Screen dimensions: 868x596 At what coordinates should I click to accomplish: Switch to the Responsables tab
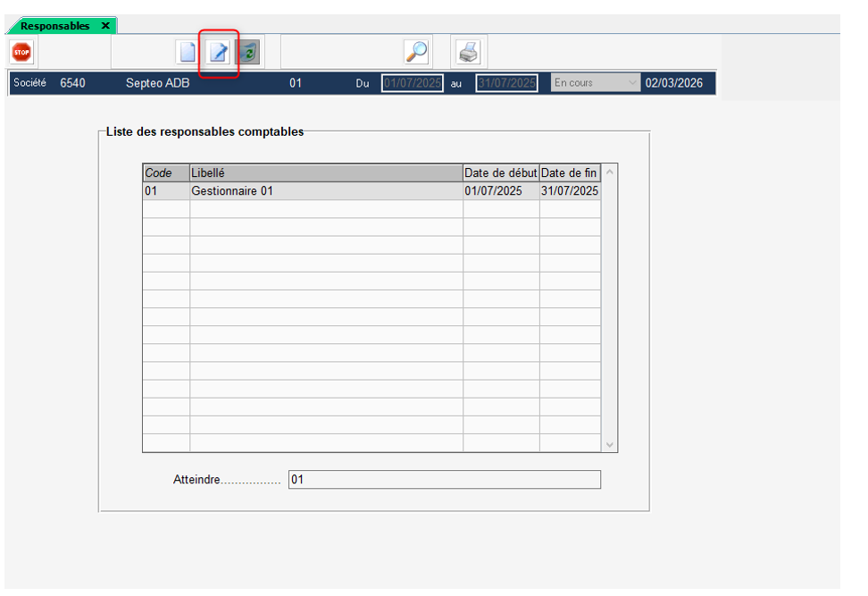(55, 26)
